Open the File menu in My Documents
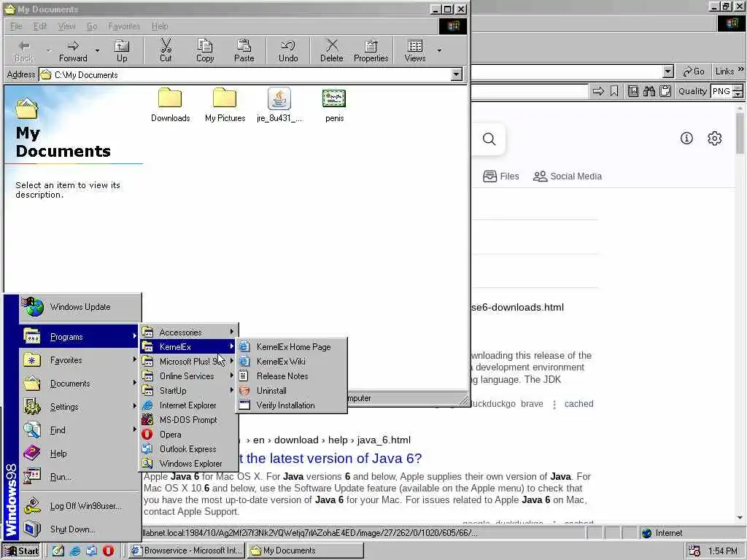The width and height of the screenshot is (747, 560). pos(16,26)
